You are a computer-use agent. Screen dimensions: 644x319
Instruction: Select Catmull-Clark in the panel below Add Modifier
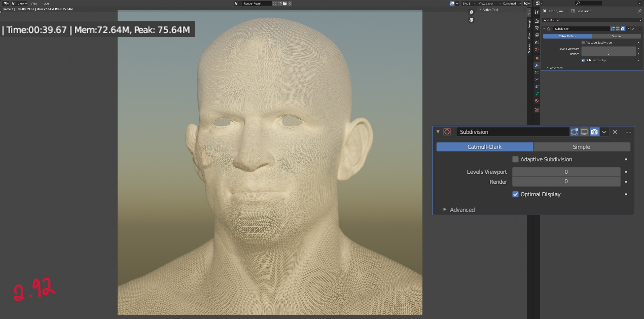567,36
